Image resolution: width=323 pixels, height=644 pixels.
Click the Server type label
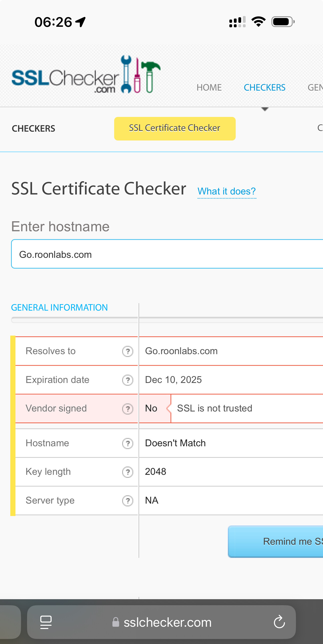(50, 501)
